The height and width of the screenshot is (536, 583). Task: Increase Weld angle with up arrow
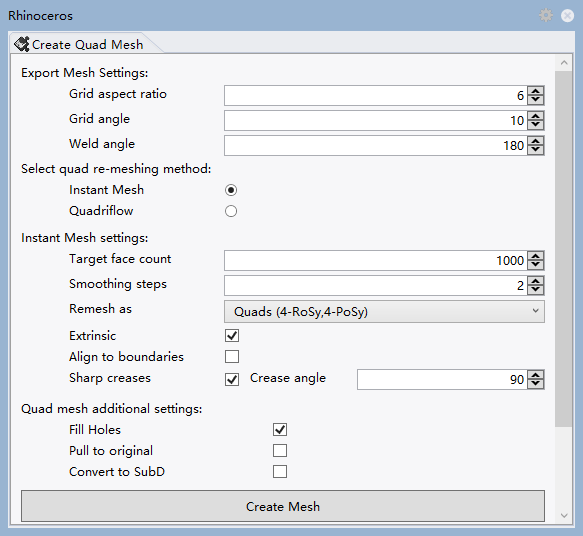535,141
